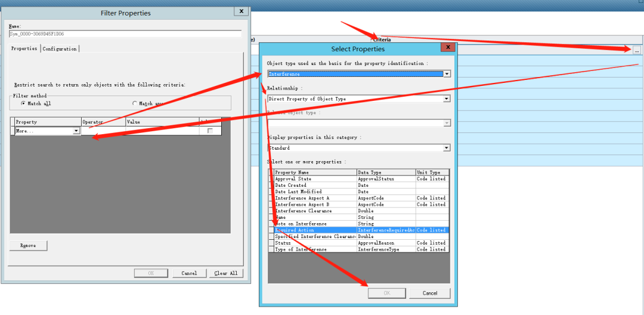Select the Match all radio button
644x315 pixels.
23,103
